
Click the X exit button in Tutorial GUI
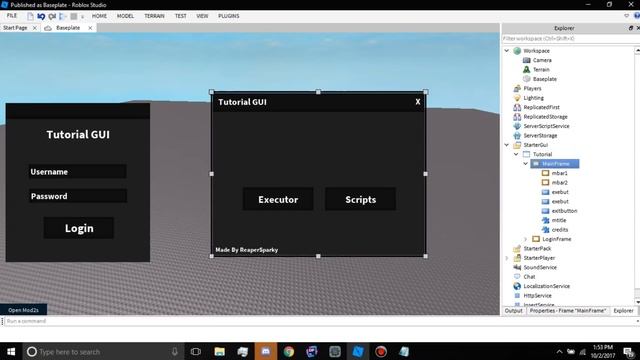(x=418, y=102)
